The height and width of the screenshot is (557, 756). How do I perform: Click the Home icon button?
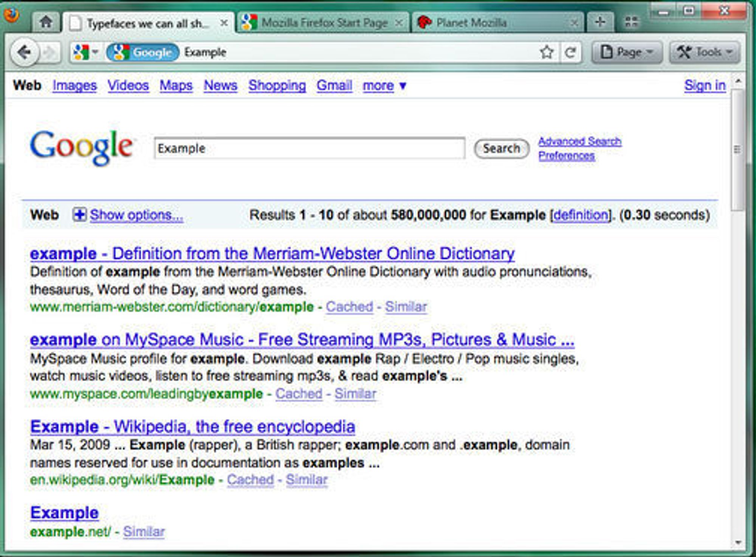point(46,22)
